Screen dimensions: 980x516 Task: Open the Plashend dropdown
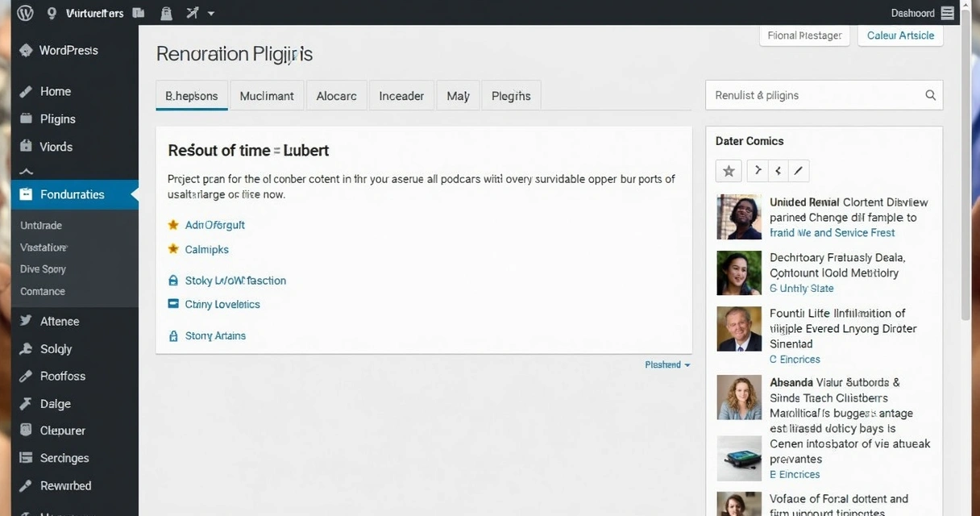(667, 365)
